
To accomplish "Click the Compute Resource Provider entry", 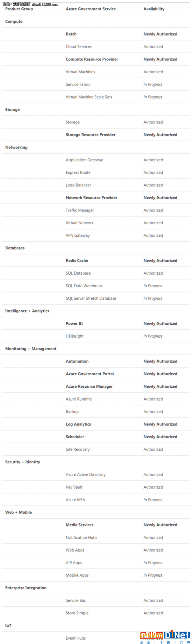I will click(x=92, y=59).
